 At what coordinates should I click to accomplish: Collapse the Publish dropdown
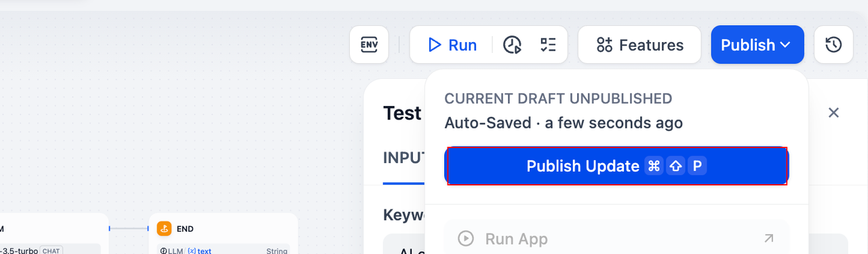(757, 45)
